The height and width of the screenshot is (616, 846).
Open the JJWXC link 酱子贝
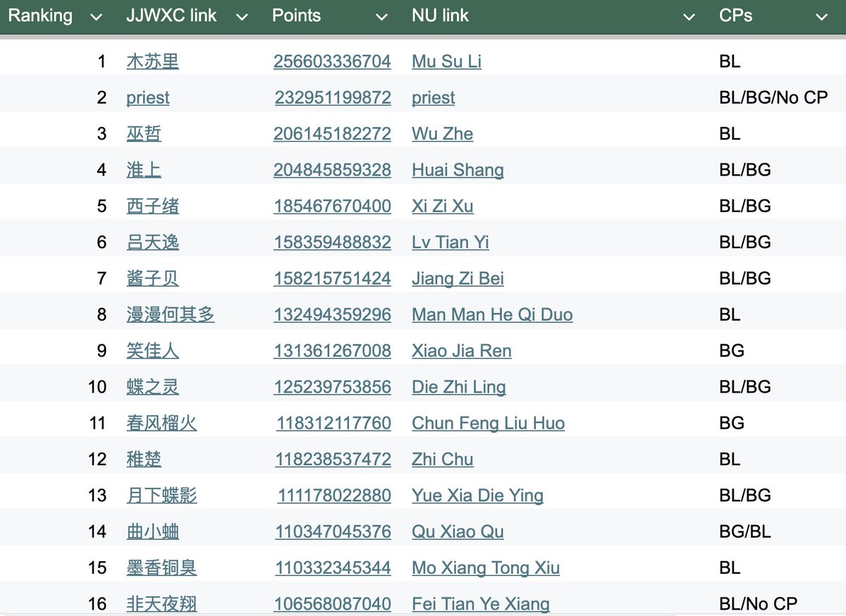pyautogui.click(x=152, y=278)
